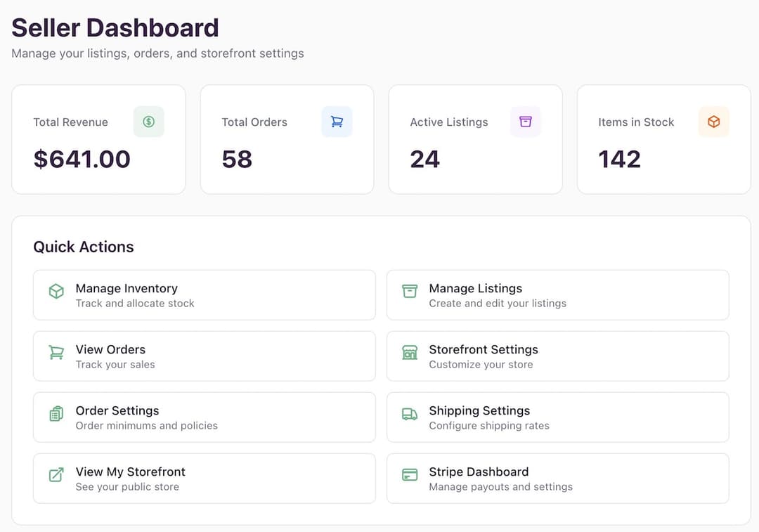Image resolution: width=759 pixels, height=532 pixels.
Task: Click the cart icon next to View Orders
Action: pos(56,351)
